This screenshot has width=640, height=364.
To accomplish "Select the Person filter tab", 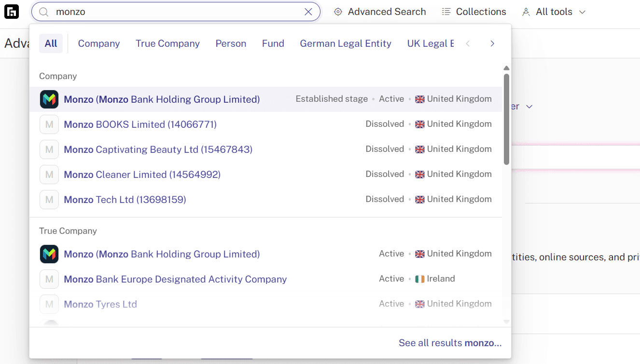I will click(x=231, y=43).
